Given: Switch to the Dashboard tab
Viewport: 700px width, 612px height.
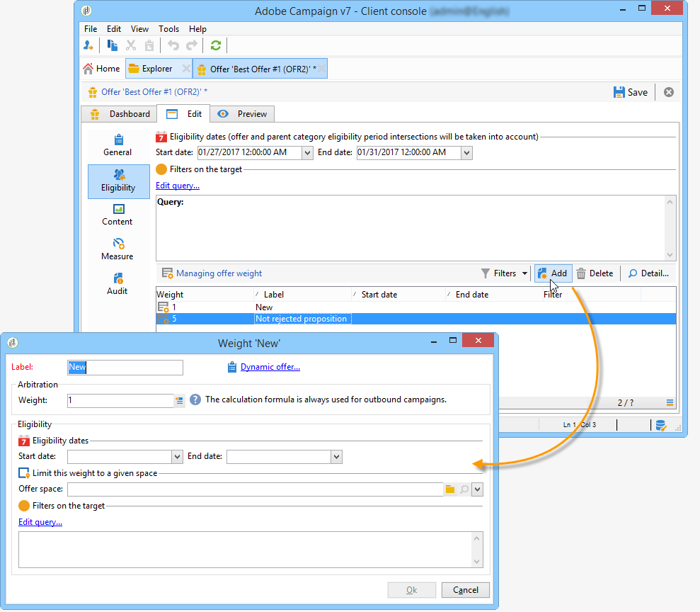Looking at the screenshot, I should point(119,114).
